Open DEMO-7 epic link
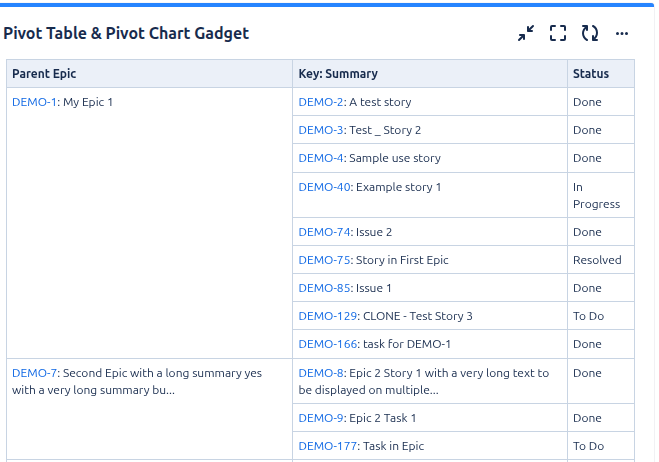Image resolution: width=659 pixels, height=462 pixels. [34, 373]
